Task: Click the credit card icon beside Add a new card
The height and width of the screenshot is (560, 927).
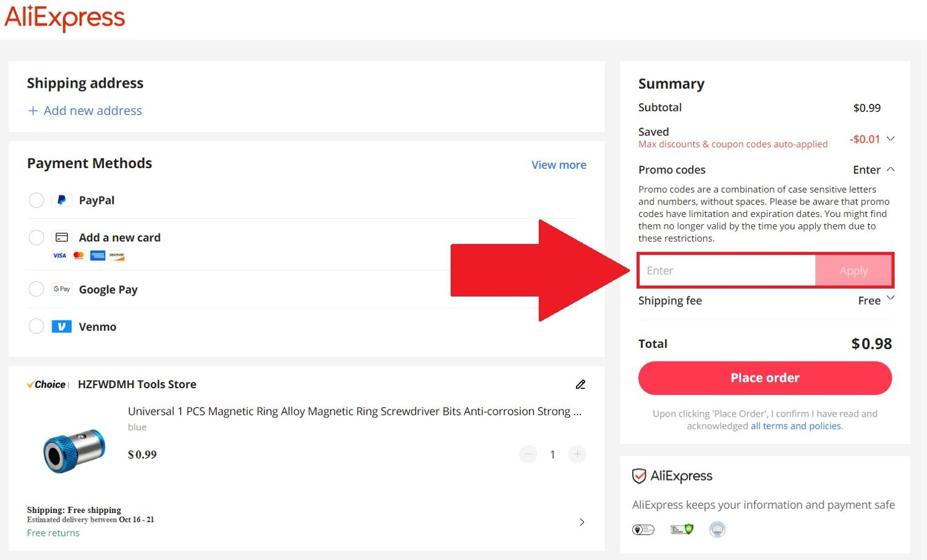Action: point(61,237)
